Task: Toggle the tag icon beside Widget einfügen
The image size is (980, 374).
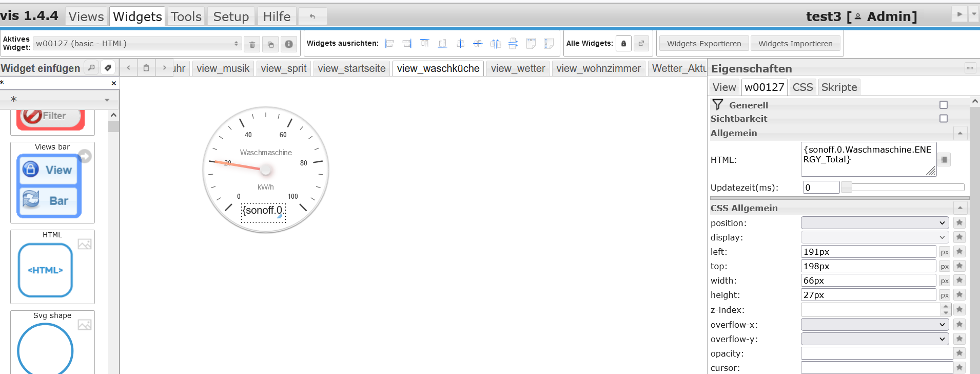Action: click(108, 68)
